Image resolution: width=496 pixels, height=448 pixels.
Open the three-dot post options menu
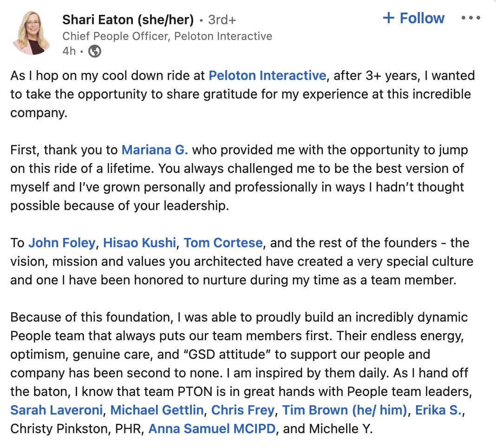(471, 18)
